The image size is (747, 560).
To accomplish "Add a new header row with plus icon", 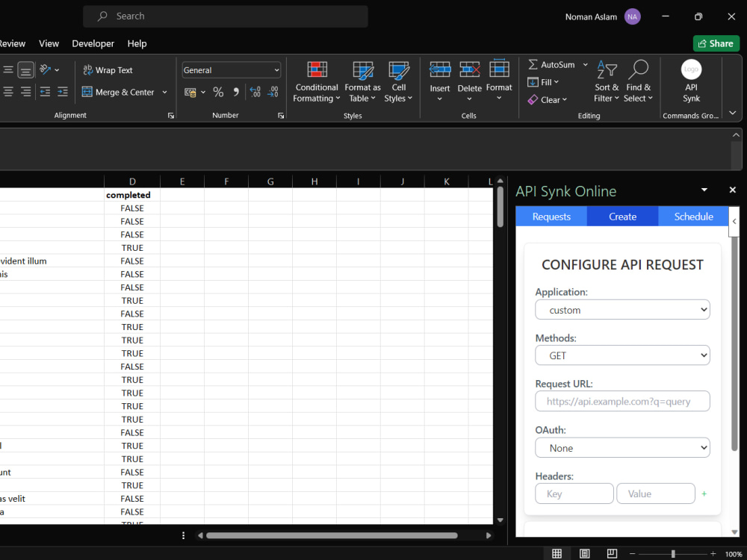I will point(704,494).
